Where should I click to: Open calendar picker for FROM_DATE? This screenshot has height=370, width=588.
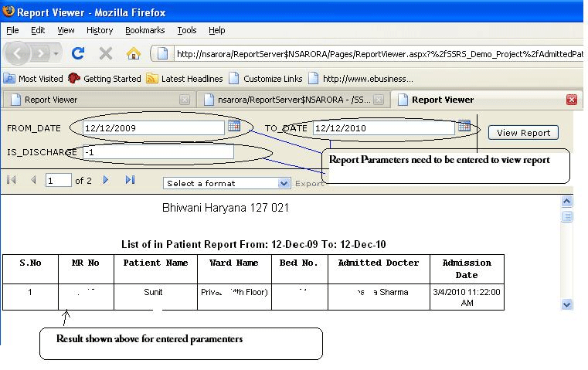click(234, 126)
